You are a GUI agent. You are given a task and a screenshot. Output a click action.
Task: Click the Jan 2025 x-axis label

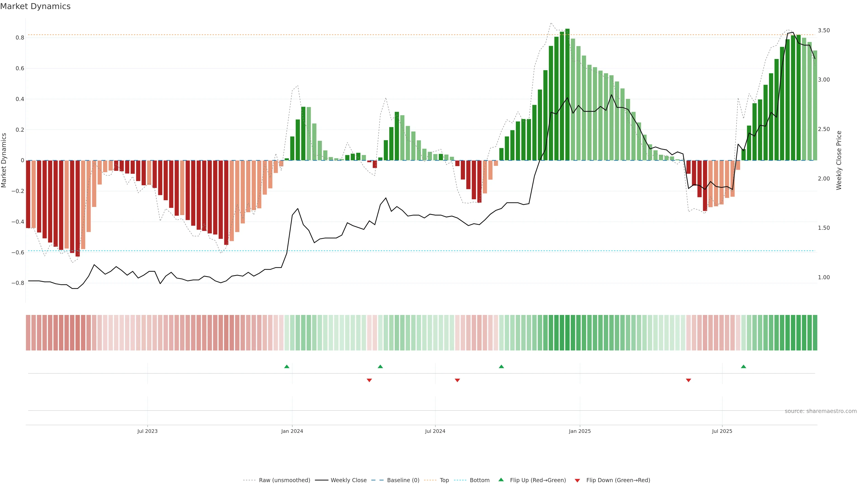pos(580,431)
